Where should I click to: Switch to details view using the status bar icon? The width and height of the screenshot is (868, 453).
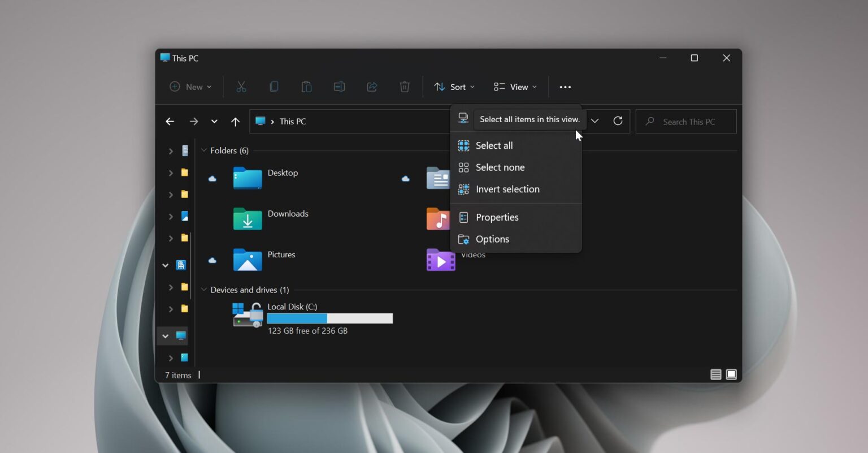pyautogui.click(x=715, y=374)
